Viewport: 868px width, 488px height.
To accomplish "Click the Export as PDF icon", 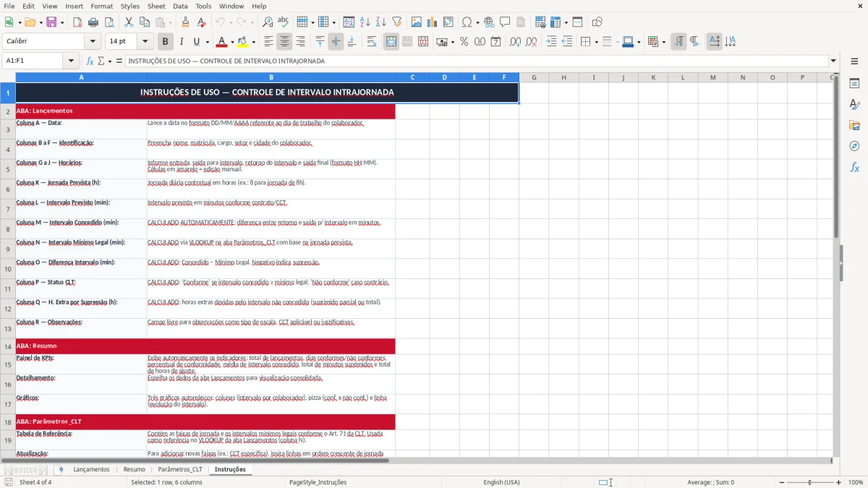I will point(77,22).
